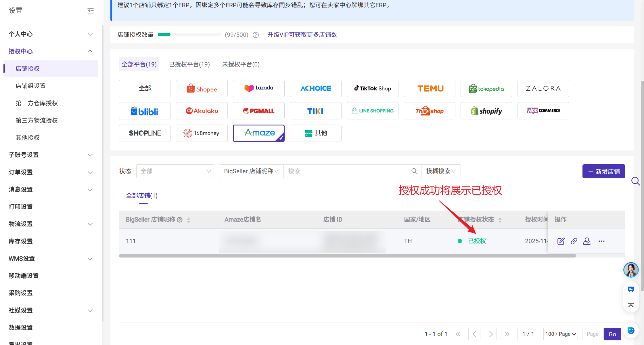Open the three-dot more actions menu
Screen dimensions: 644x345
click(601, 241)
